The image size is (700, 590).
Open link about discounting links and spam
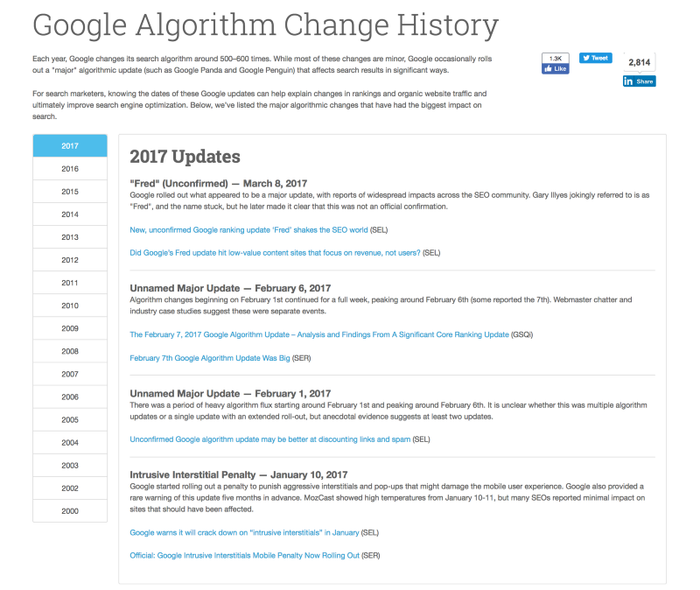[270, 439]
